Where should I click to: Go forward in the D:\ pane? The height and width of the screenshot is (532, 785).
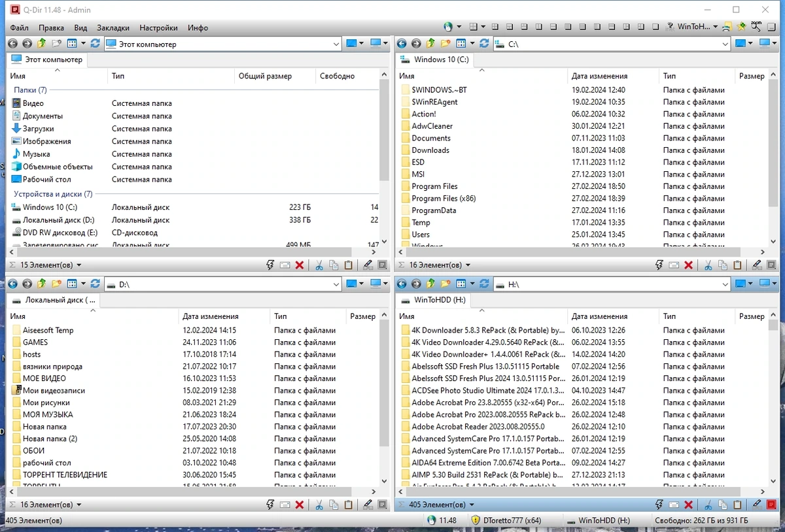pyautogui.click(x=27, y=284)
